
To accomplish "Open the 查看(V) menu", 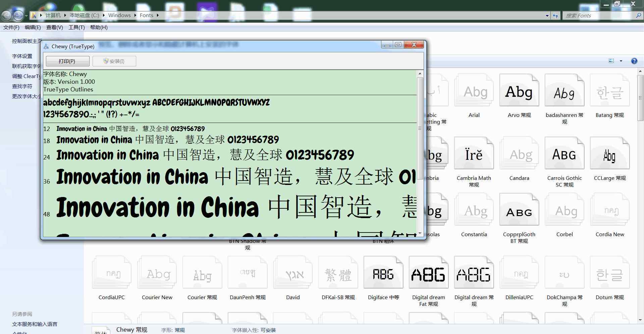I will 55,27.
